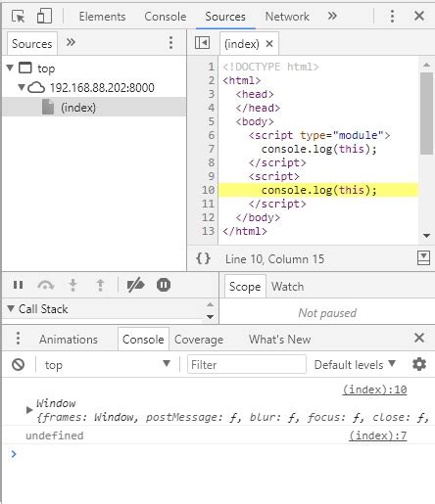Click the cloud origin icon
The width and height of the screenshot is (435, 504).
pyautogui.click(x=36, y=87)
